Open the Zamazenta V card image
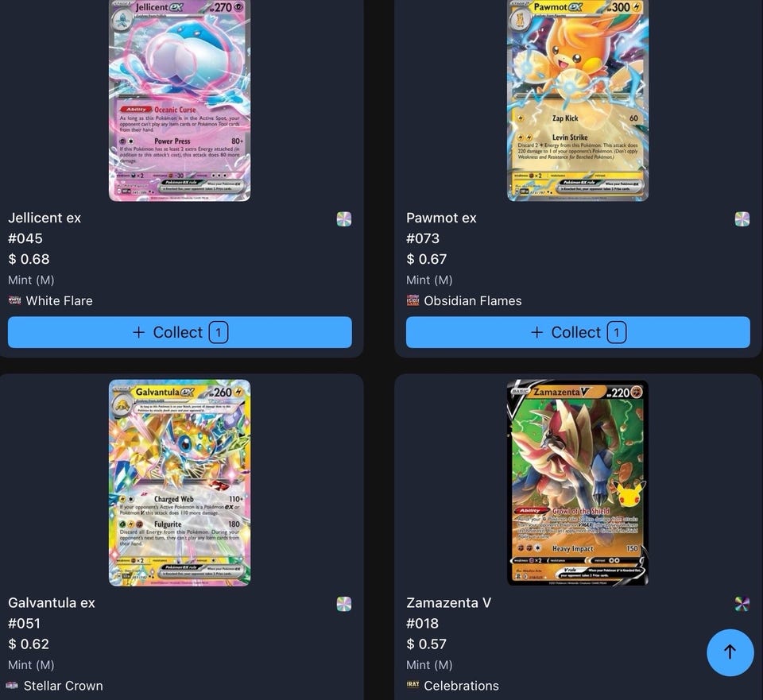Image resolution: width=763 pixels, height=700 pixels. coord(578,482)
